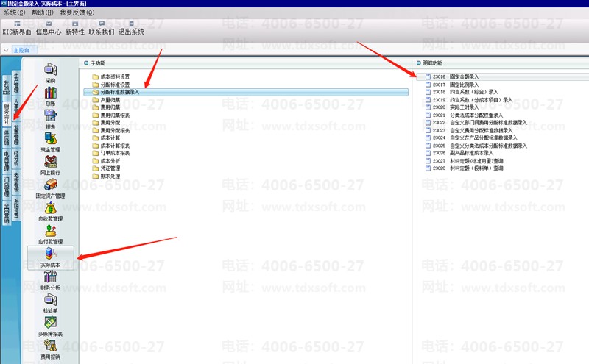Click the 新特性 toolbar button
The width and height of the screenshot is (589, 364).
(75, 28)
